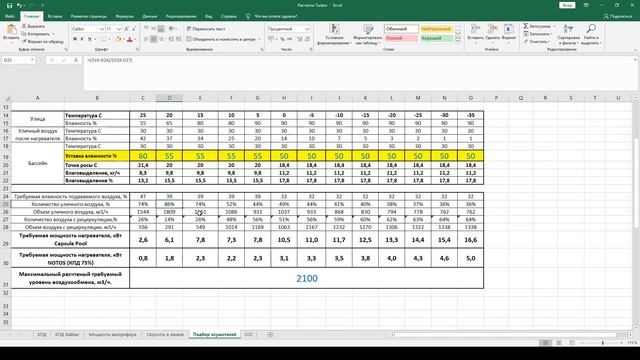The image size is (640, 360).
Task: Toggle middle vertical alignment
Action: pos(153,29)
